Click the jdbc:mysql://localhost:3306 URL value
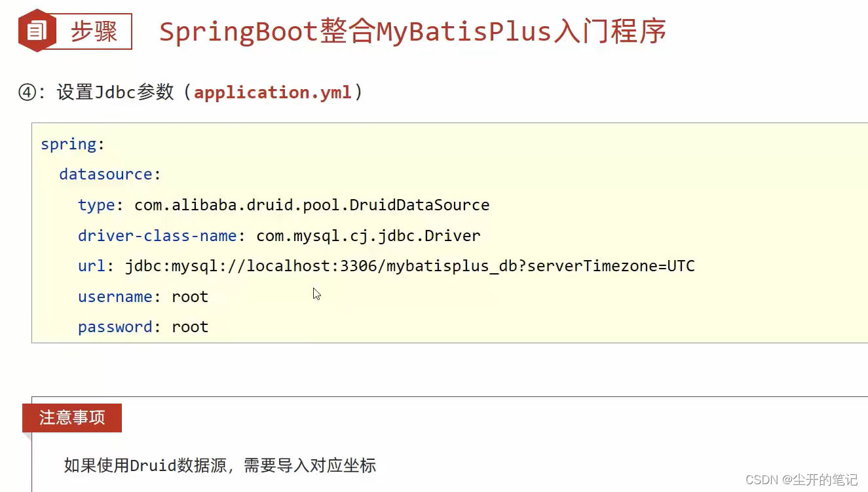The width and height of the screenshot is (868, 492). 410,267
